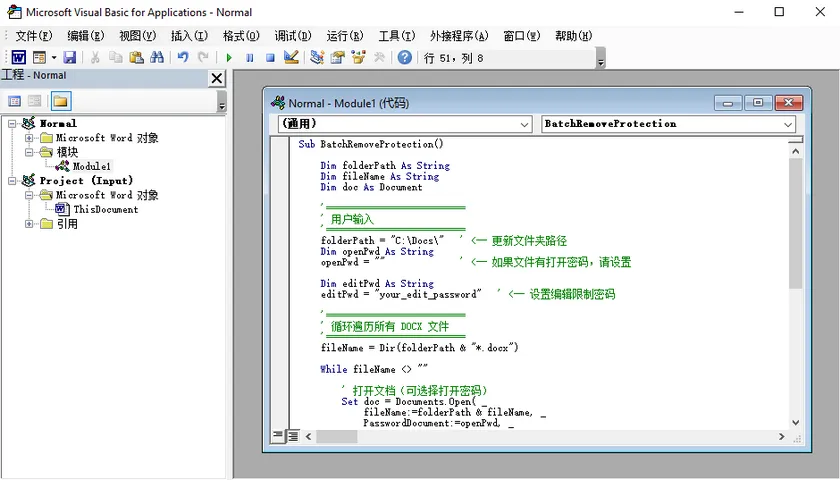This screenshot has width=840, height=480.
Task: Collapse Microsoft Word 对象 under Project (Input)
Action: [29, 195]
